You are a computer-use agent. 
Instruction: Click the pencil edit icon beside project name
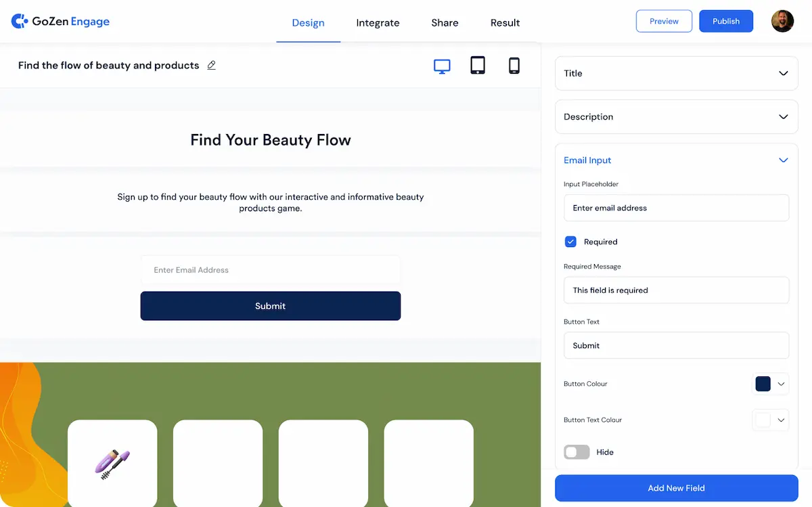click(211, 66)
